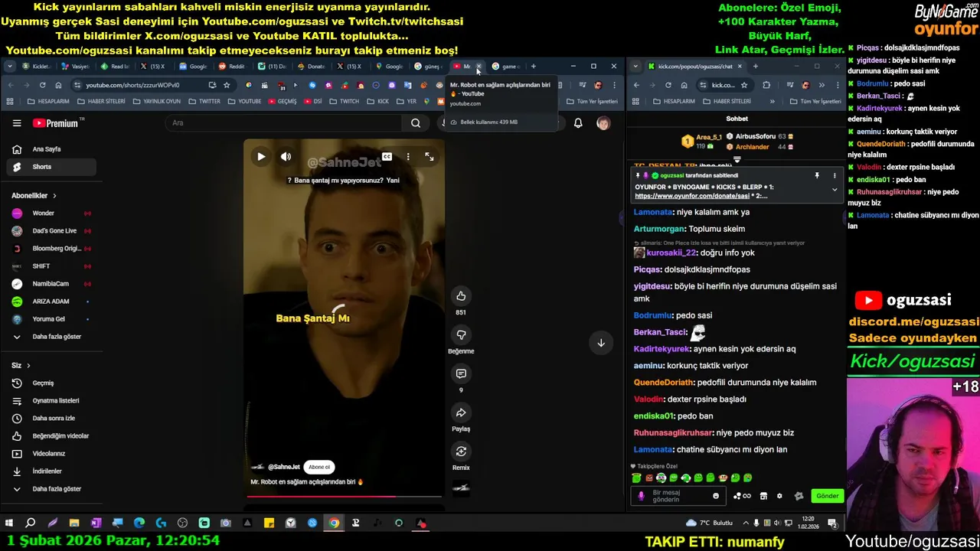Collapse the Kick chat leaderboard handle
The width and height of the screenshot is (980, 551).
pos(737,160)
